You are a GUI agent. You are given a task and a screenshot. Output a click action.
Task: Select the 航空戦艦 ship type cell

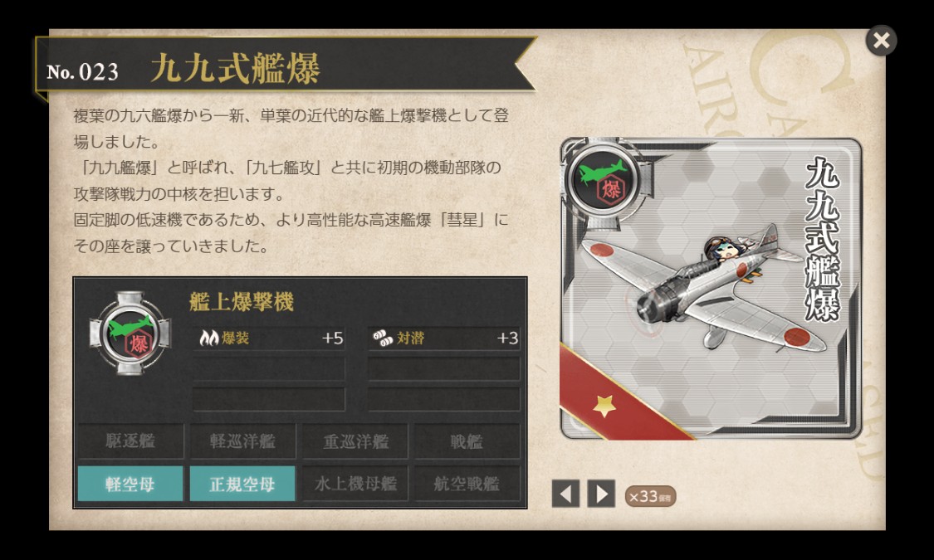pyautogui.click(x=467, y=483)
